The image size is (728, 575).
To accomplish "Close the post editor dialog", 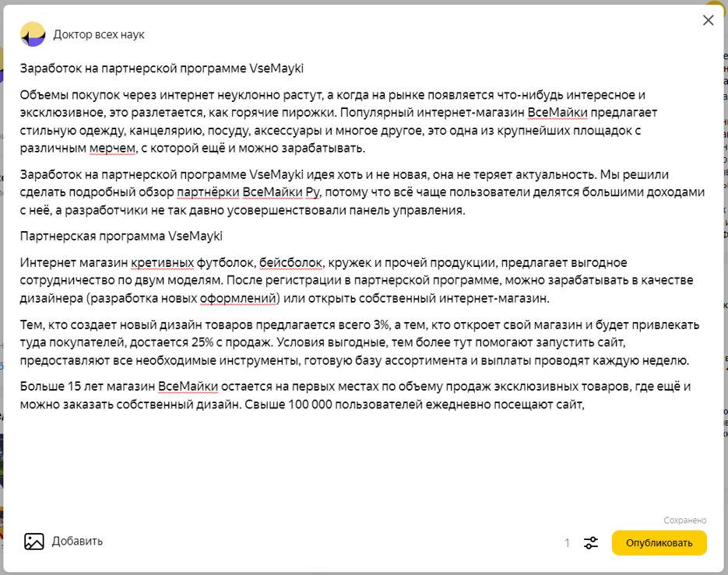I will 708,20.
